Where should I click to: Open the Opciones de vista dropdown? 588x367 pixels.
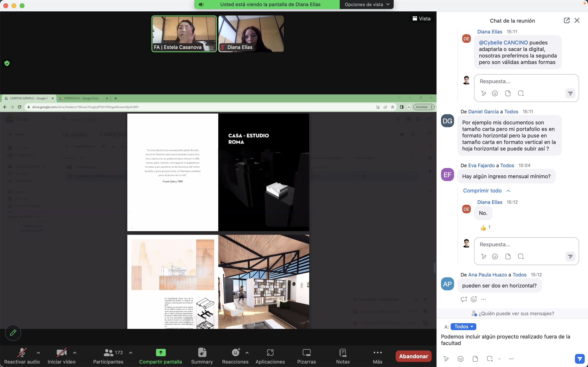366,4
